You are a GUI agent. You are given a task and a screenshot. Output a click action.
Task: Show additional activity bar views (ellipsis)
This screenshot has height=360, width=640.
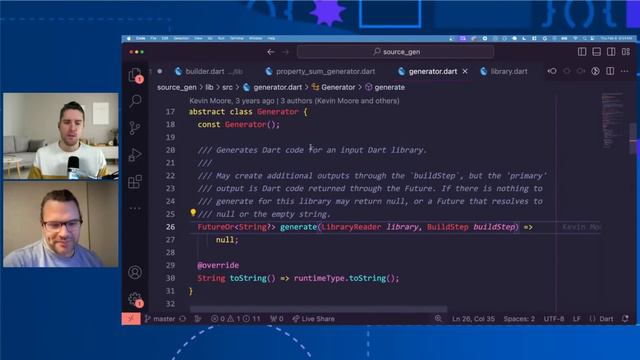(x=135, y=208)
